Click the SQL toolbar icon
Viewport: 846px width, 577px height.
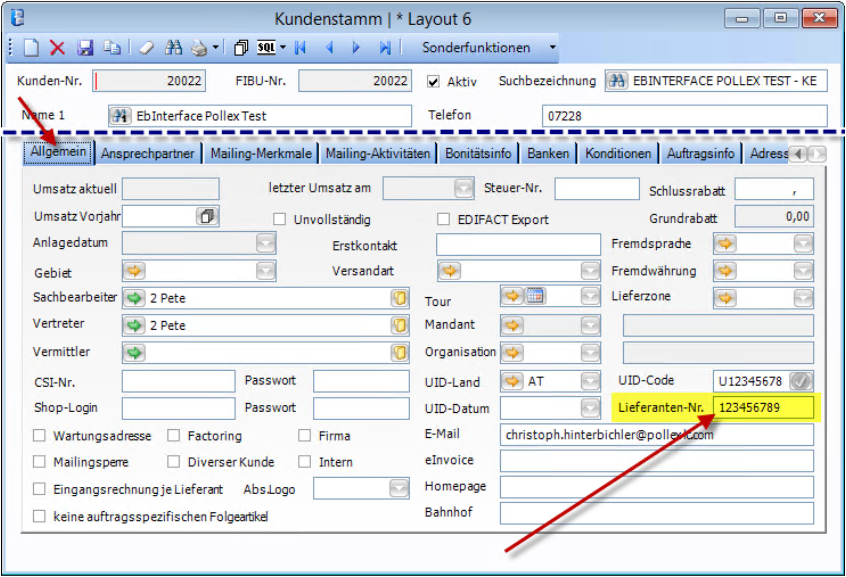(x=266, y=48)
